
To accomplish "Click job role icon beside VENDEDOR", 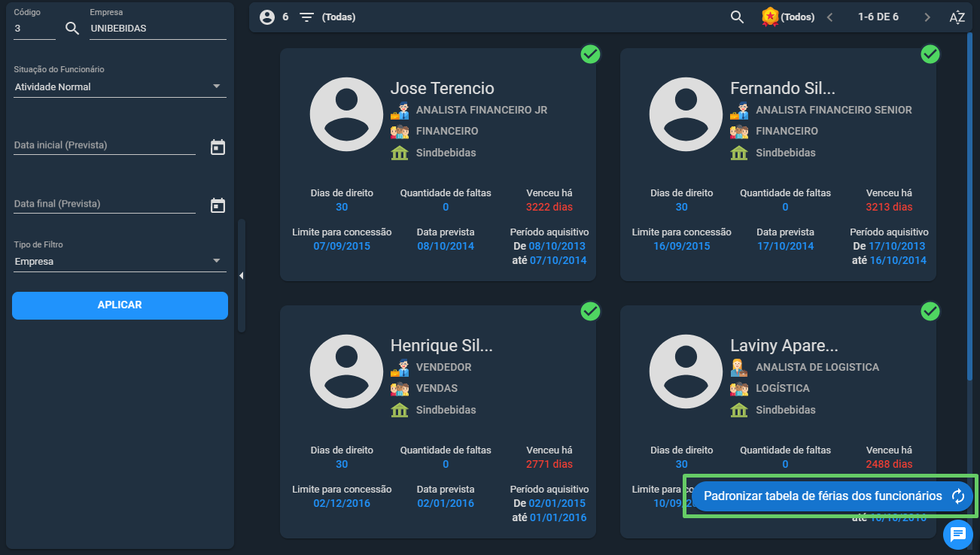I will pos(400,368).
